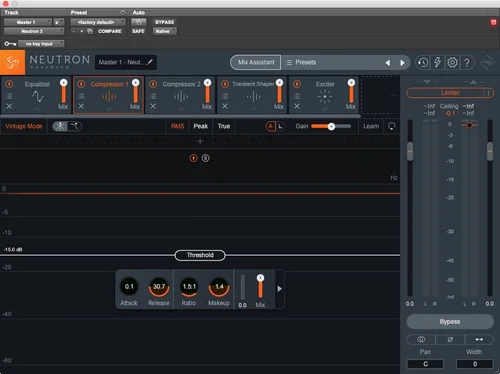This screenshot has height=374, width=500.
Task: Click the Pro Tools BYPASS button
Action: (x=164, y=22)
